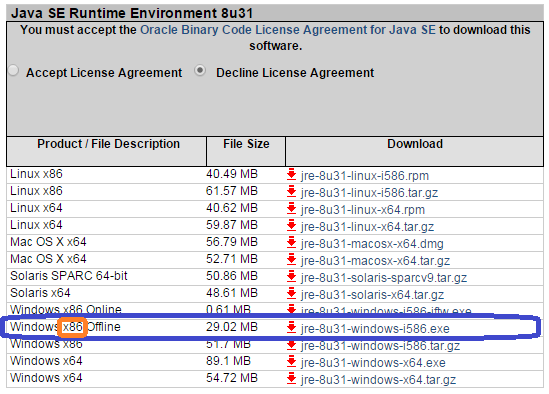Download jre-8u31-windows-x64.exe file link
Screen dimensions: 549x394
pyautogui.click(x=373, y=363)
